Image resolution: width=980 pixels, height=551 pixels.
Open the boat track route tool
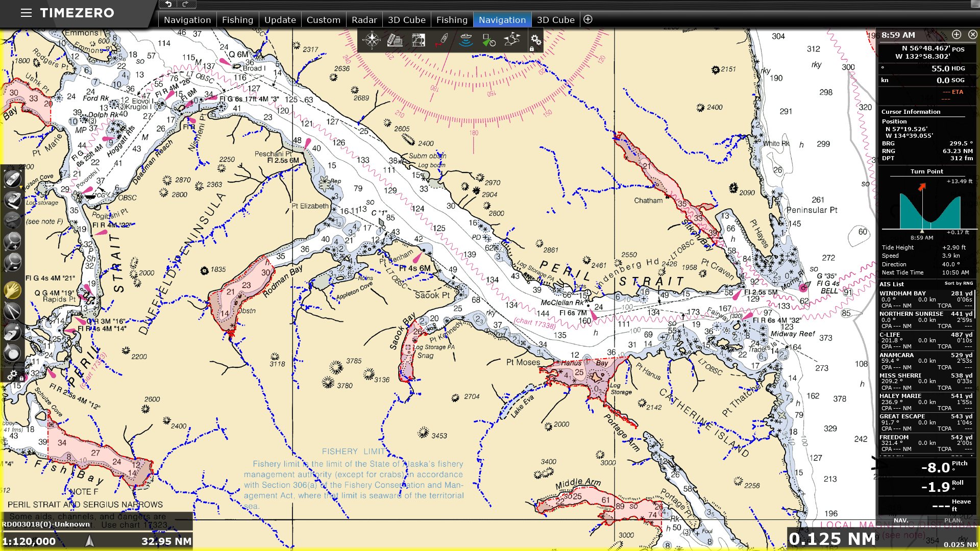(x=442, y=40)
